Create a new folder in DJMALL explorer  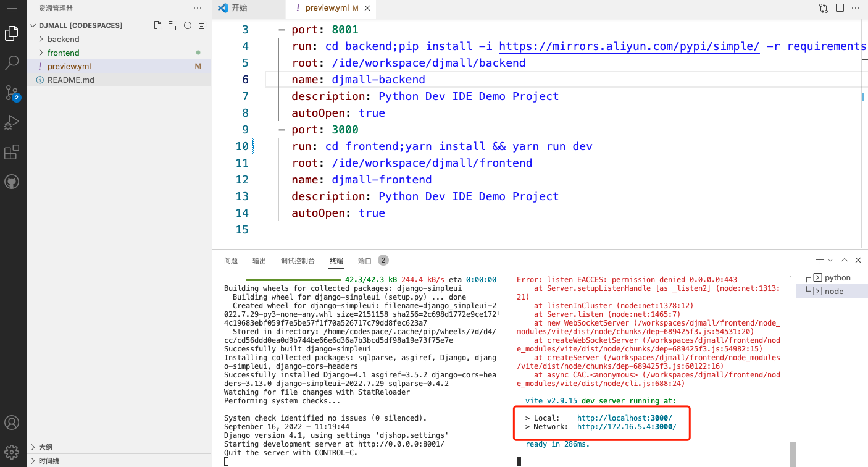[x=173, y=25]
